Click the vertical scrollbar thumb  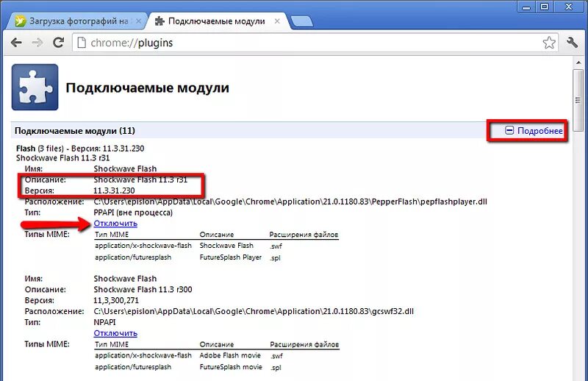click(x=578, y=100)
